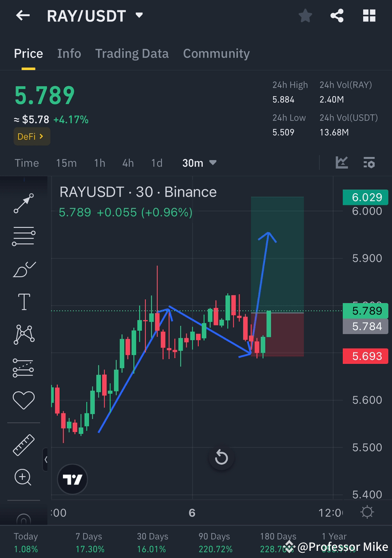Viewport: 392px width, 558px height.
Task: Expand the DeFi category tag
Action: pos(31,136)
